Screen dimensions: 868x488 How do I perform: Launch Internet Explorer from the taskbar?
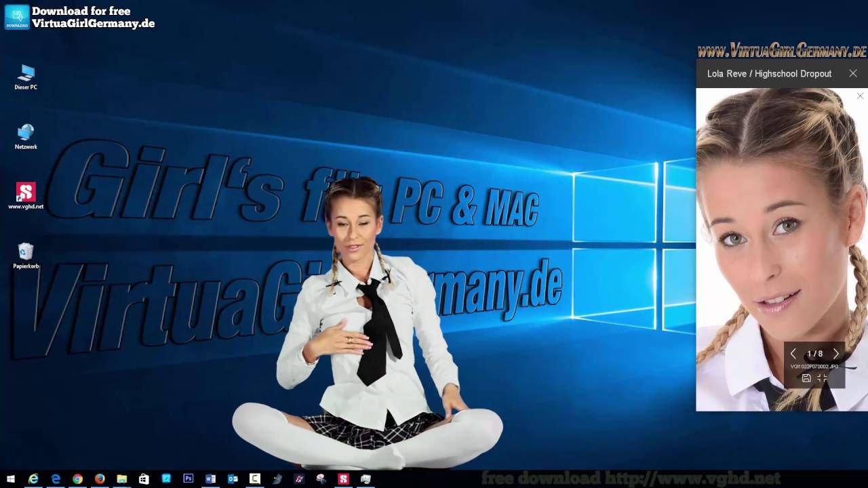33,479
